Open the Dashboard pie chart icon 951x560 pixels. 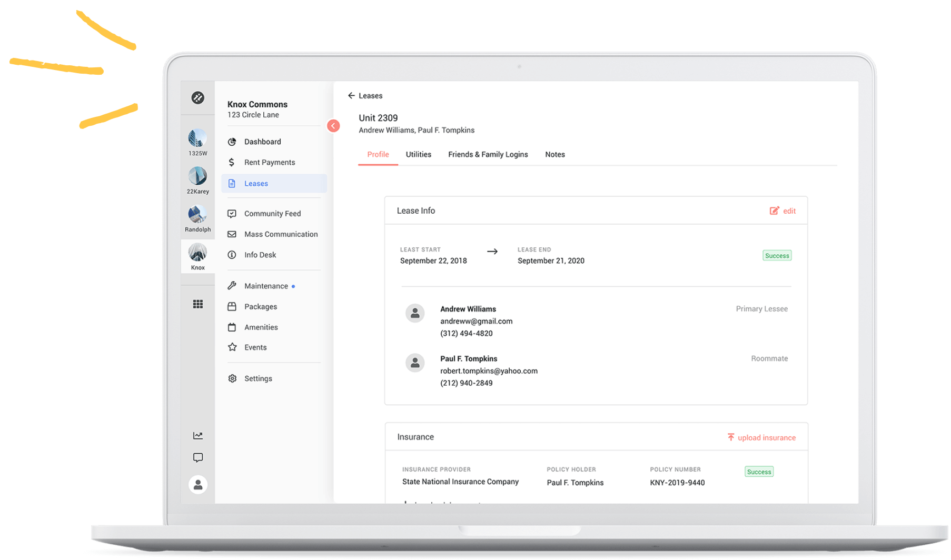232,142
